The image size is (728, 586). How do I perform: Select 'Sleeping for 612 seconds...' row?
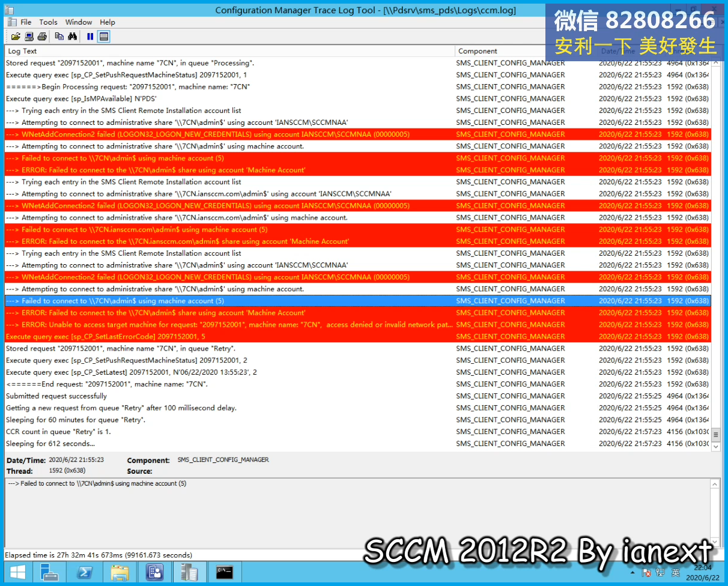coord(357,444)
